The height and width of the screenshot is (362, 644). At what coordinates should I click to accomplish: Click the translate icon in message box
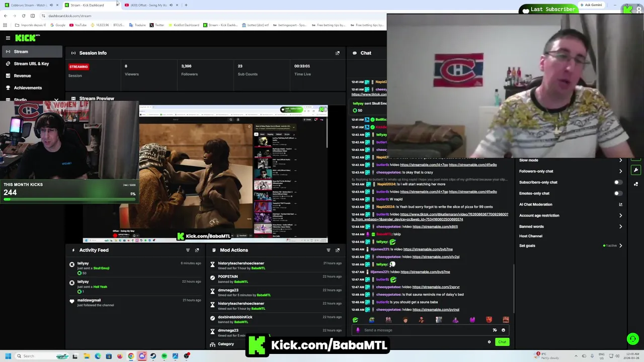click(x=495, y=330)
